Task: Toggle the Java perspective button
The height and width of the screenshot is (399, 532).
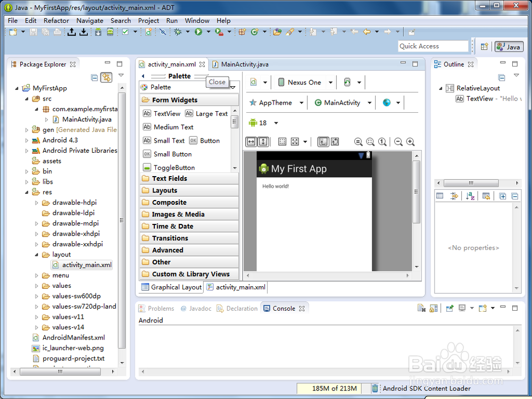Action: coord(509,47)
